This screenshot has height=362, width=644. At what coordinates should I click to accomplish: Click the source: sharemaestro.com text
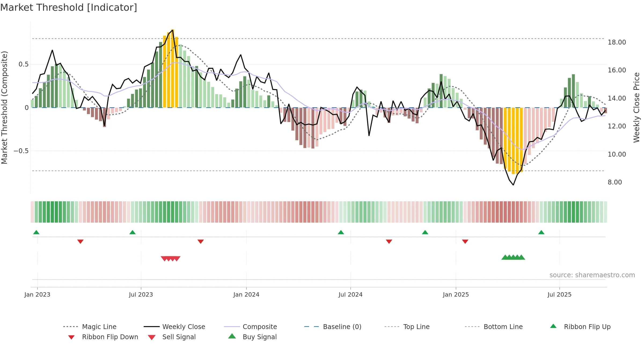pyautogui.click(x=592, y=275)
